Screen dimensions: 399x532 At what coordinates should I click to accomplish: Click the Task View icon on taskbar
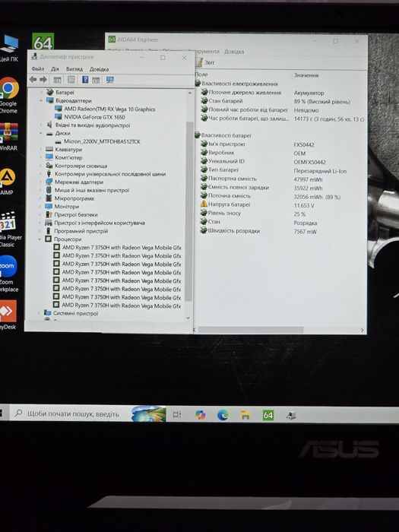click(x=177, y=415)
